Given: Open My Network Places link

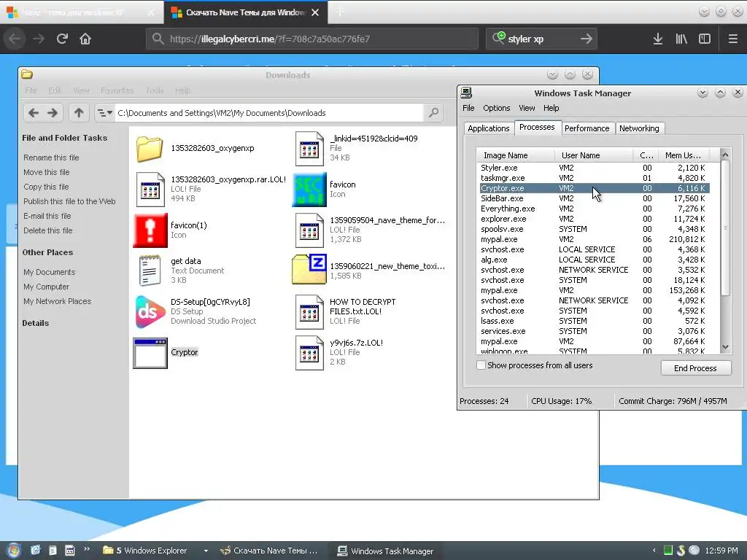Looking at the screenshot, I should coord(57,301).
